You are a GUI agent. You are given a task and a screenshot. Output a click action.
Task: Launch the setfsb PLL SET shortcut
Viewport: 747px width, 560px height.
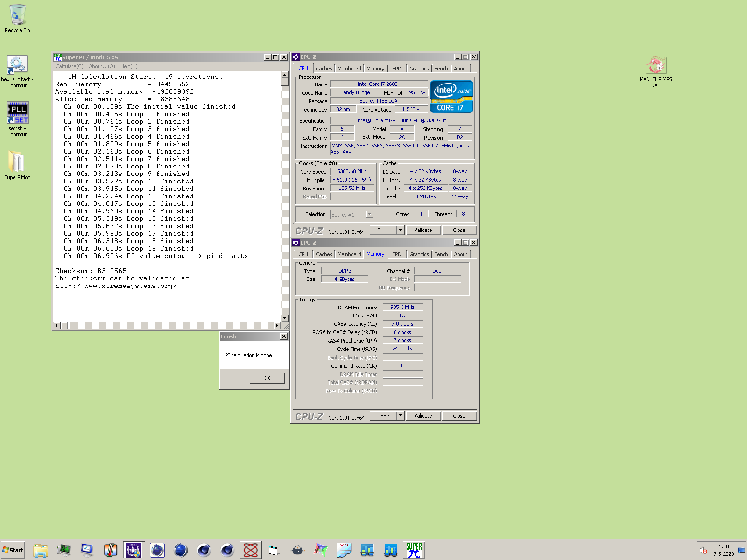[x=17, y=119]
